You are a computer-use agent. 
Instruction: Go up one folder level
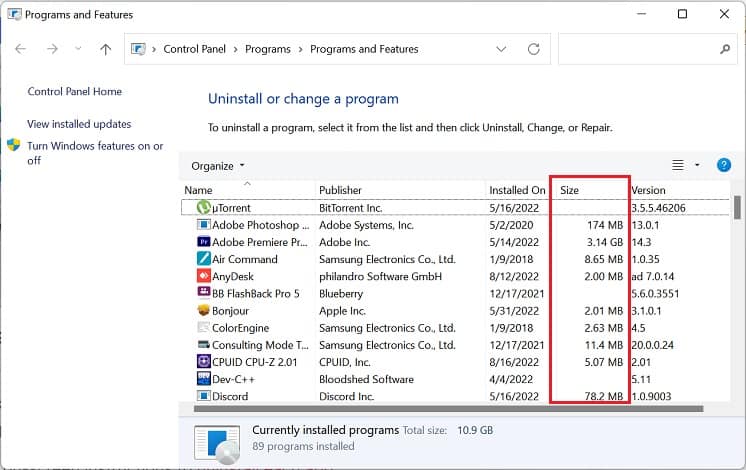(106, 49)
